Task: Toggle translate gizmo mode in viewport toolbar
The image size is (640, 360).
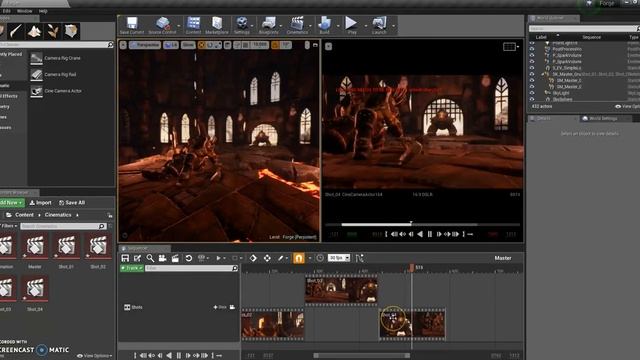Action: (x=201, y=45)
